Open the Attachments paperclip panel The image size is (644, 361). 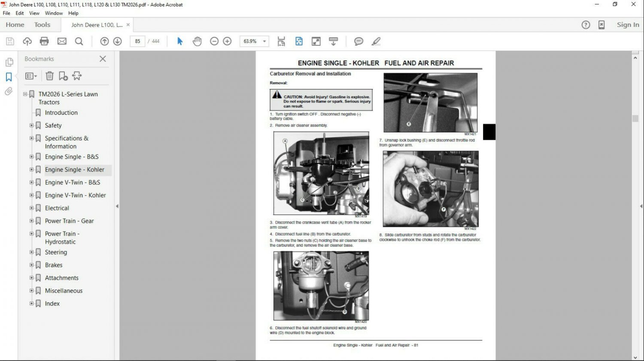(x=9, y=91)
